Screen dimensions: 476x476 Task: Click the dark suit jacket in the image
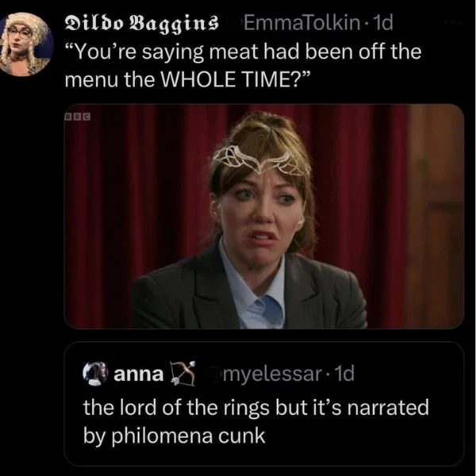coord(249,291)
